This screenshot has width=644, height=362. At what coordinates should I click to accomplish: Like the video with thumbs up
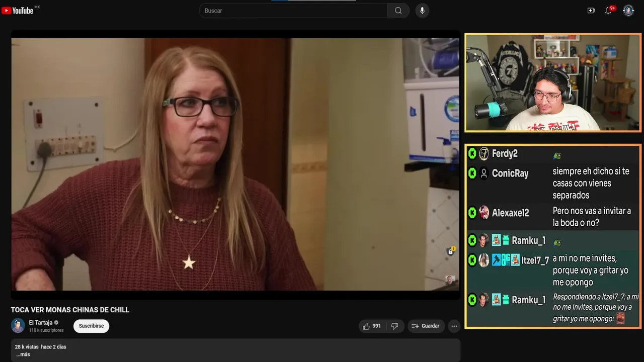coord(372,326)
